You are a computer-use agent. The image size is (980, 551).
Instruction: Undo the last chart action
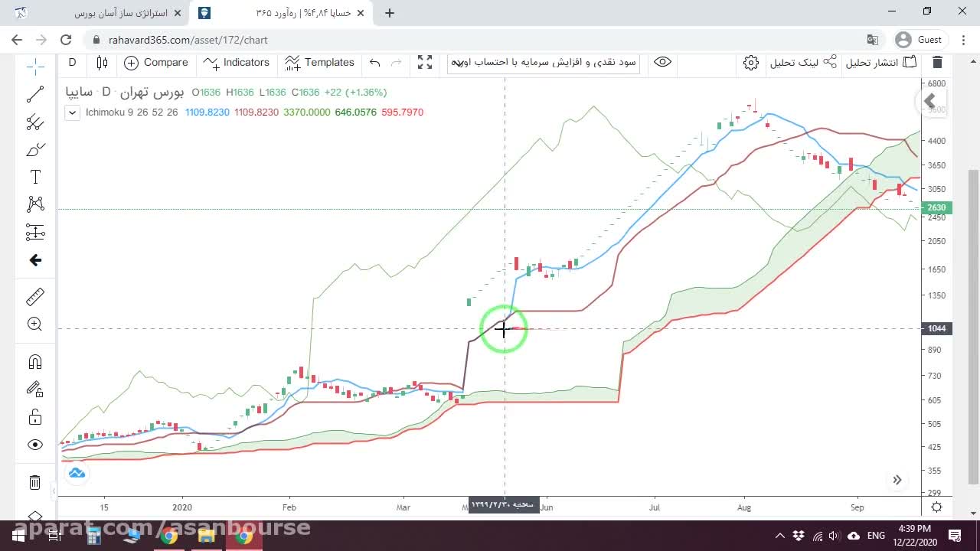tap(374, 63)
